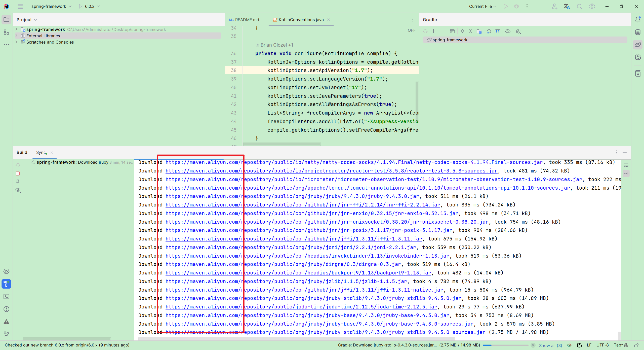644x350 pixels.
Task: Open the Terminal tool window icon
Action: coord(6,297)
